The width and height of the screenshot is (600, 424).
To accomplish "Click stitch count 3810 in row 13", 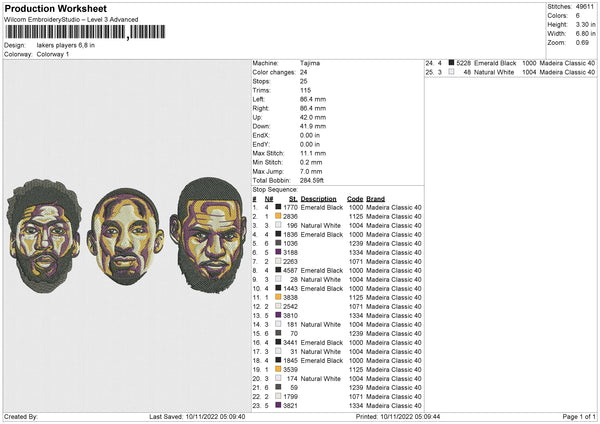I will pyautogui.click(x=290, y=315).
